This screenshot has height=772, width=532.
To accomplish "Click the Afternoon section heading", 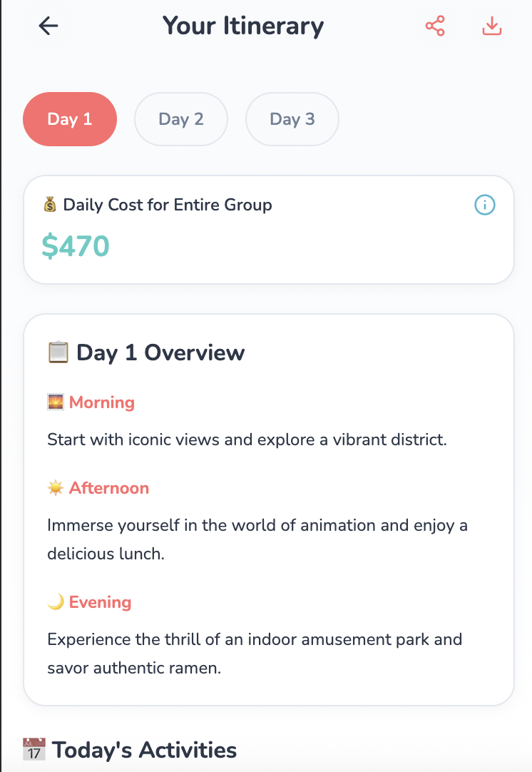I will coord(109,488).
